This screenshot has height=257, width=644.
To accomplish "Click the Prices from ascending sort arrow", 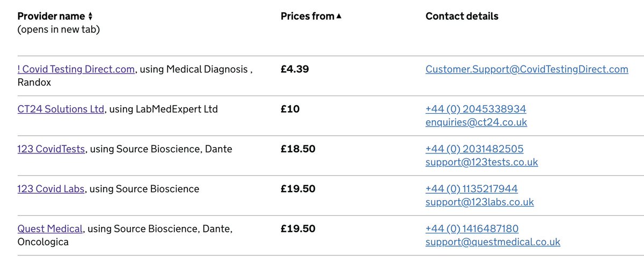I will tap(339, 17).
